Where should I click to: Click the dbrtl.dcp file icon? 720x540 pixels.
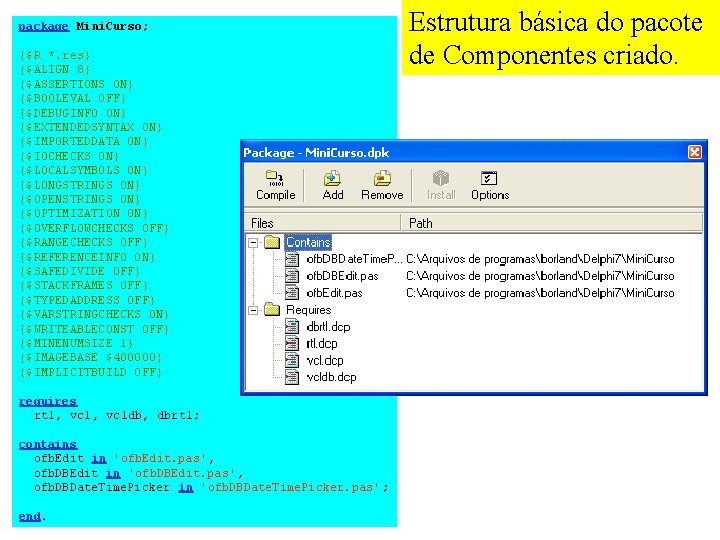(x=292, y=327)
